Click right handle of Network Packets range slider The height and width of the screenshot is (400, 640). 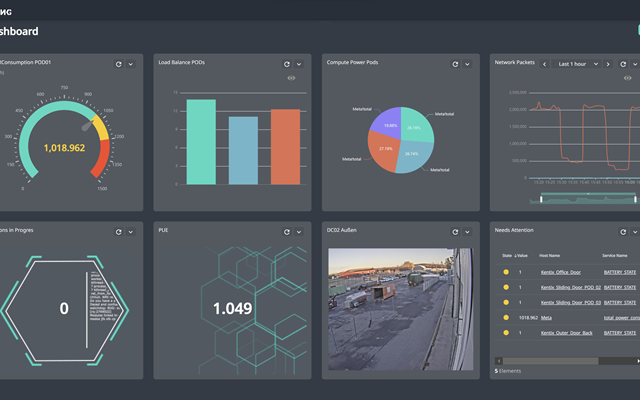[635, 199]
